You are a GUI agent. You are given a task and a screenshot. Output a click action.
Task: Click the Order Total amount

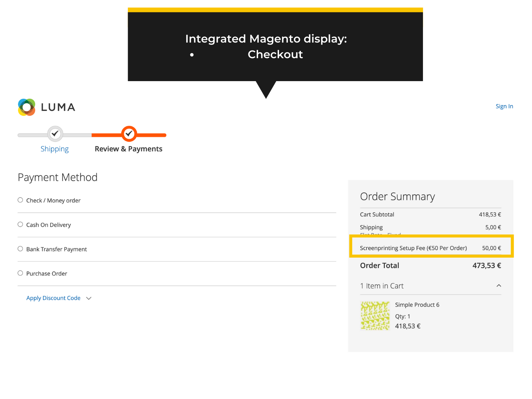pos(486,265)
